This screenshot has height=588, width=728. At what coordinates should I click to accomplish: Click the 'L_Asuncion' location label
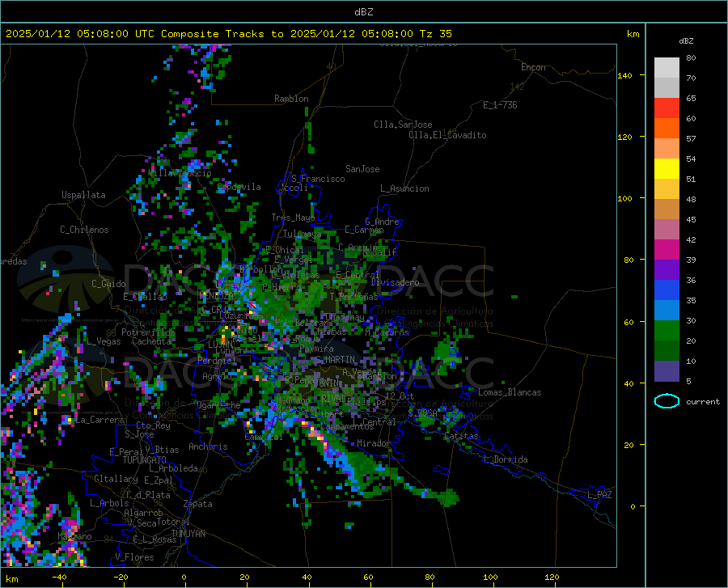404,188
